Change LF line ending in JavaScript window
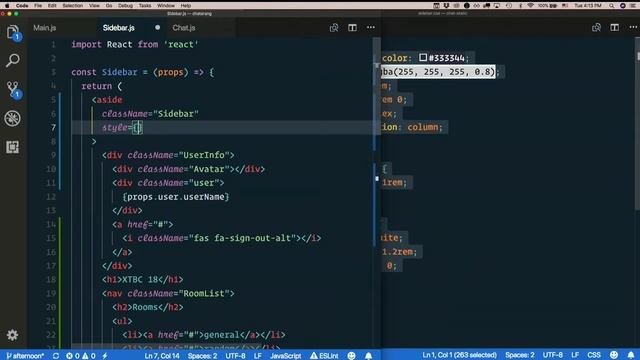 pos(258,356)
